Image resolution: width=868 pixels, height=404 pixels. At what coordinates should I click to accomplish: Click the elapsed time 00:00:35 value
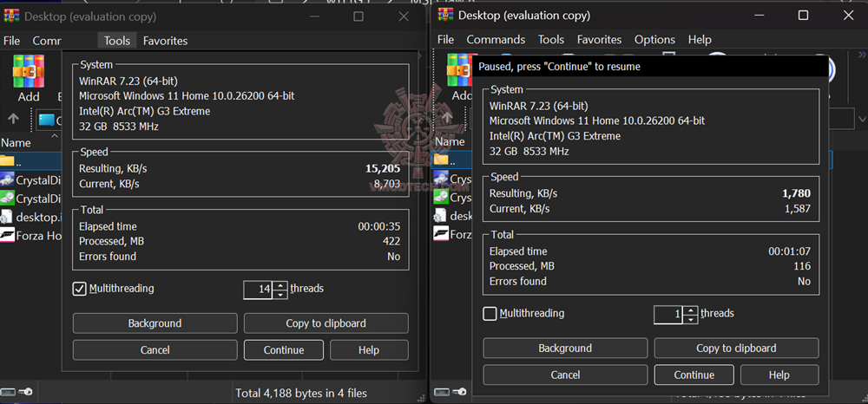378,226
